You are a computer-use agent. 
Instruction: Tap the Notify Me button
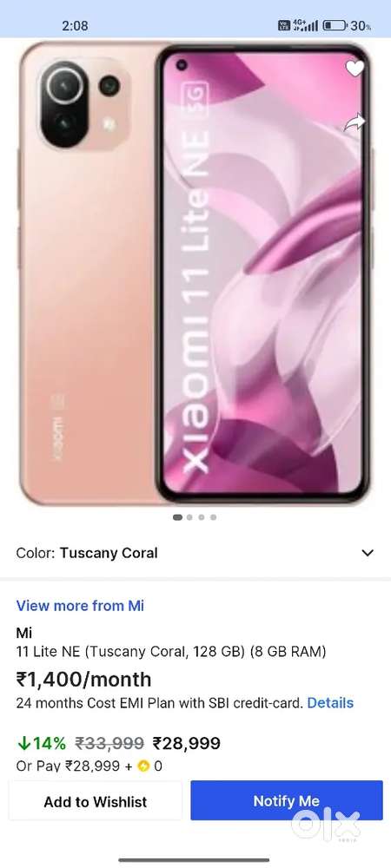287,800
